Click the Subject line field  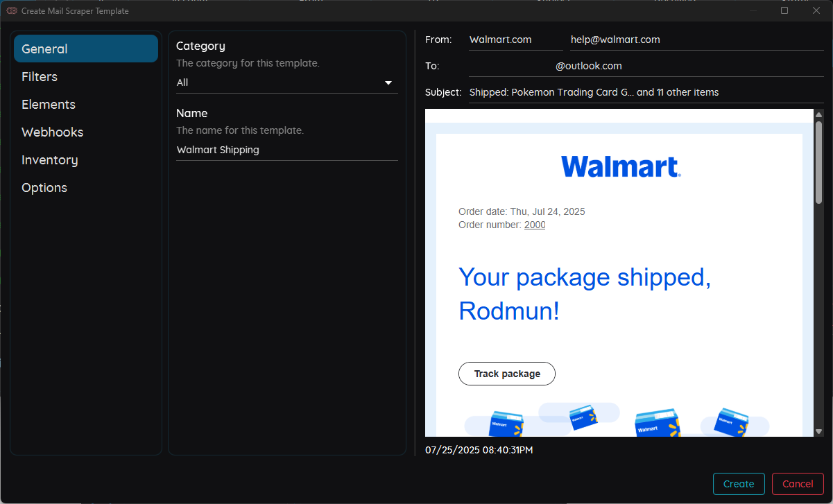[x=646, y=93]
